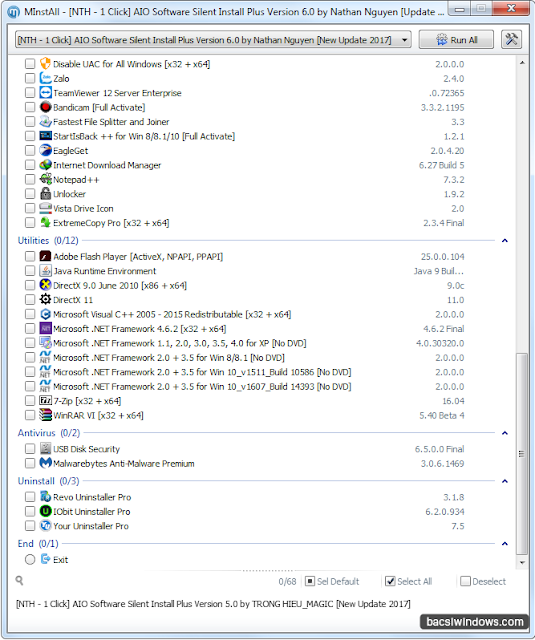
Task: Click the Utilities (0/12) group header
Action: click(x=48, y=240)
